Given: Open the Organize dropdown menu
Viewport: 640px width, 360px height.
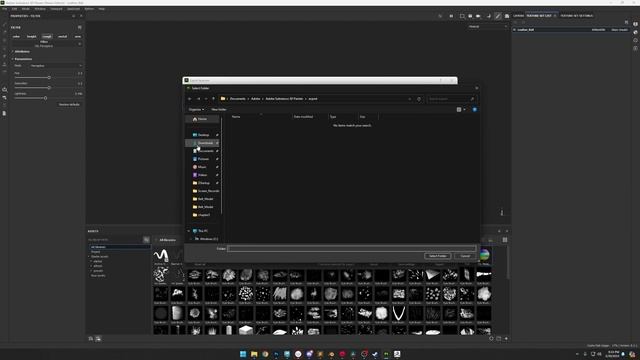Looking at the screenshot, I should pyautogui.click(x=196, y=109).
